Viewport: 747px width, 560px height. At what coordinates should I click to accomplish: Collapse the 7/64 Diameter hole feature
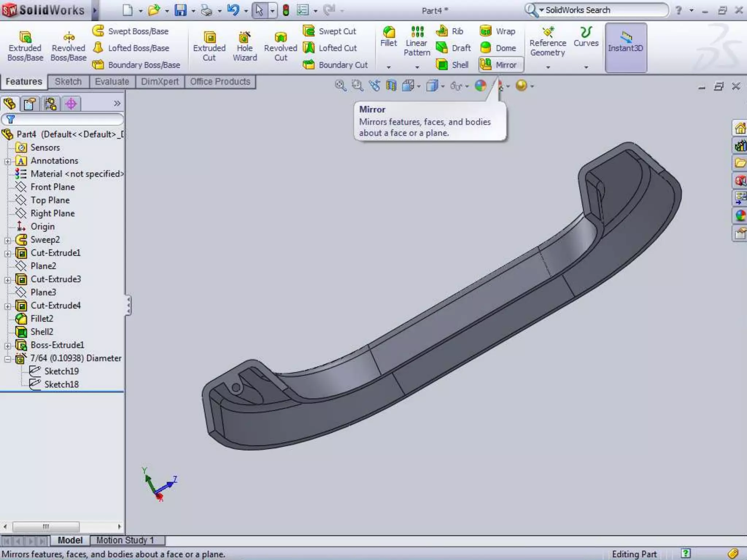point(8,359)
